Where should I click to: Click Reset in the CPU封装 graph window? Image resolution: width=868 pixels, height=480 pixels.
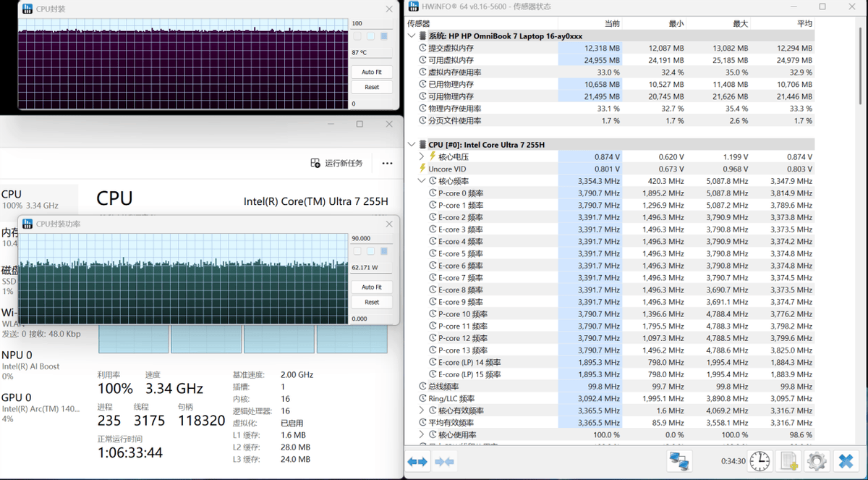[x=372, y=87]
